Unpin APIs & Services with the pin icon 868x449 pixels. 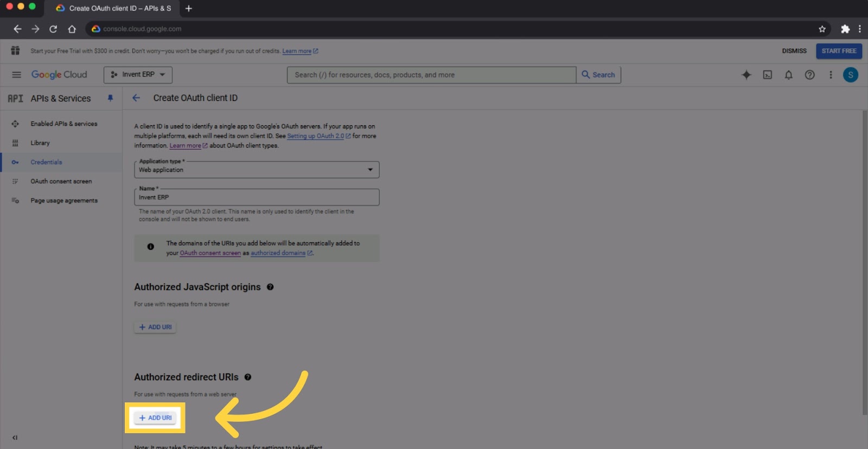click(110, 98)
